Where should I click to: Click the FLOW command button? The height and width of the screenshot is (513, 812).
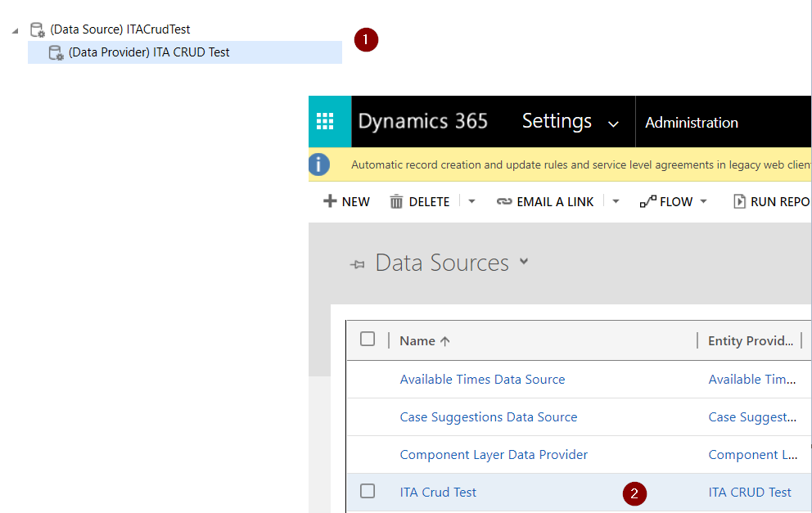666,201
